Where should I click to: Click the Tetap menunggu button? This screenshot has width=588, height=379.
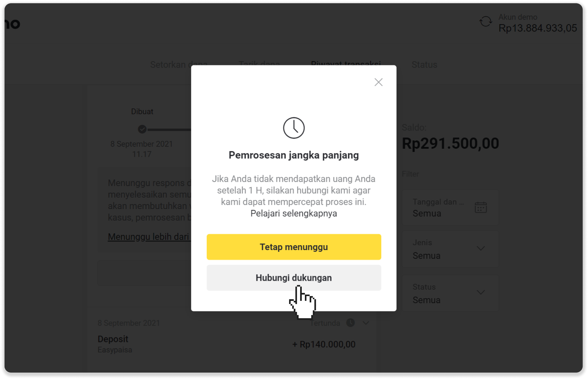point(294,247)
